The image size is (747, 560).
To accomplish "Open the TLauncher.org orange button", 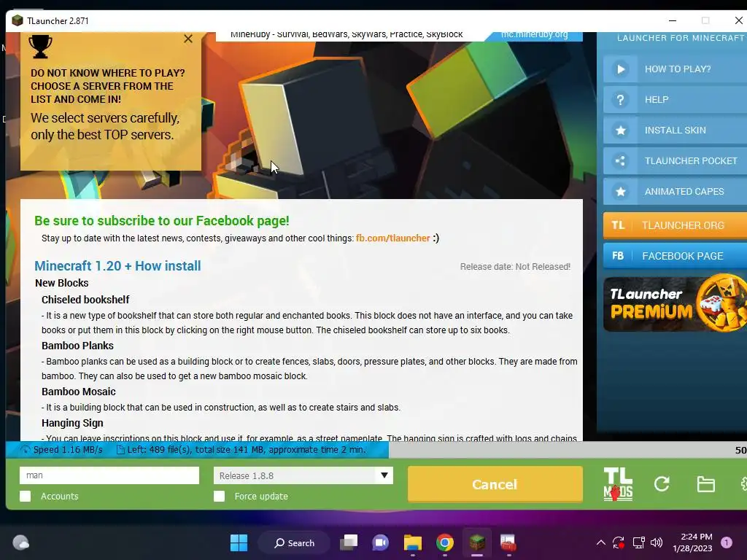I will (x=675, y=225).
